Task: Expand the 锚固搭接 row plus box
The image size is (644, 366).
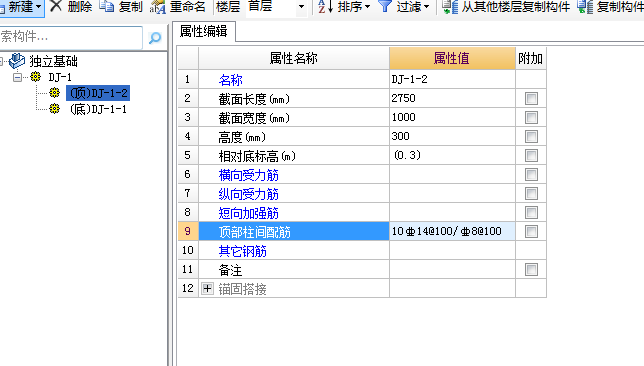Action: coord(207,289)
